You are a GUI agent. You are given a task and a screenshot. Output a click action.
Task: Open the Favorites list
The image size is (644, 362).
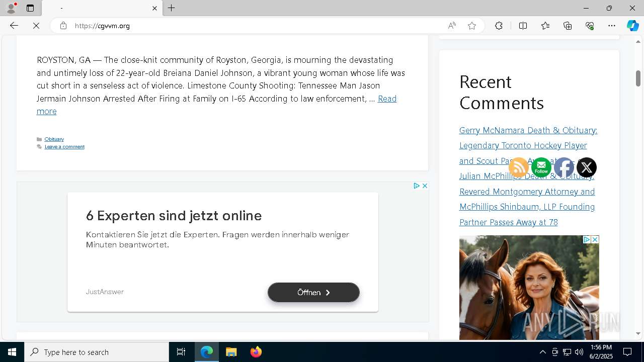click(x=545, y=26)
